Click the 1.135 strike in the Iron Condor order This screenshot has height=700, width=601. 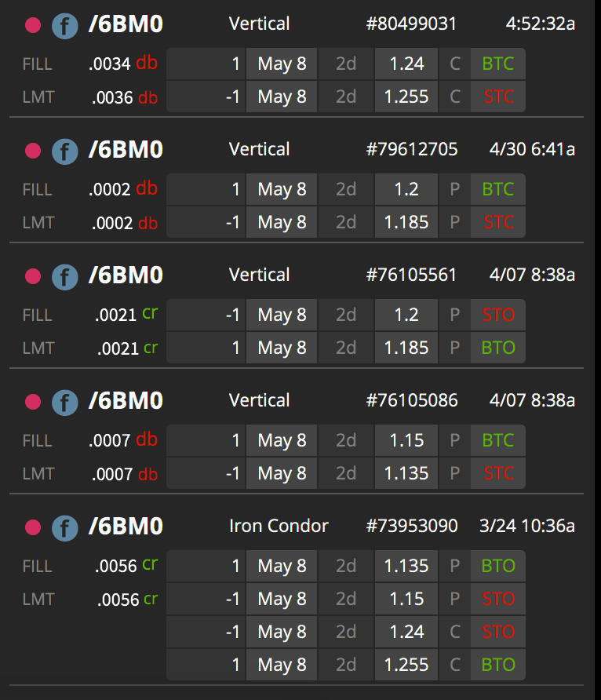pyautogui.click(x=406, y=566)
